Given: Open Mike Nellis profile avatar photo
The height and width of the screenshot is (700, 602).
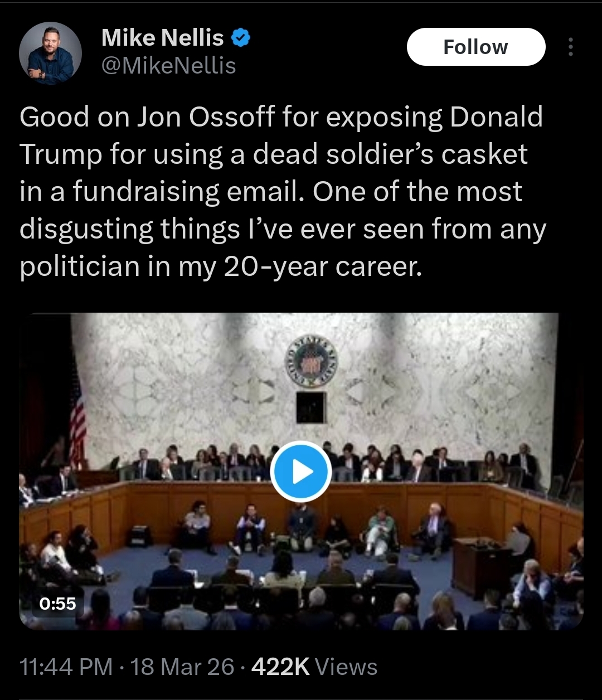Looking at the screenshot, I should click(50, 54).
